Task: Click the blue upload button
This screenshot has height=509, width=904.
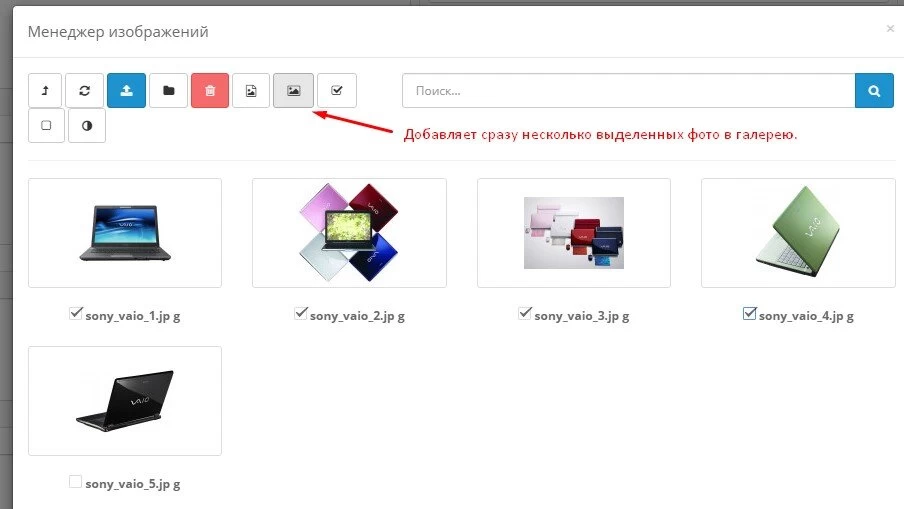Action: click(x=126, y=91)
